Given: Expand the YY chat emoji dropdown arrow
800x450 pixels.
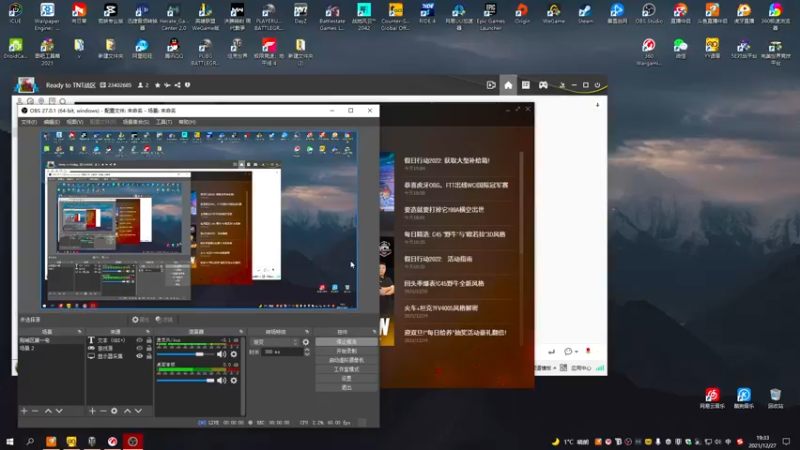Looking at the screenshot, I should (x=577, y=352).
